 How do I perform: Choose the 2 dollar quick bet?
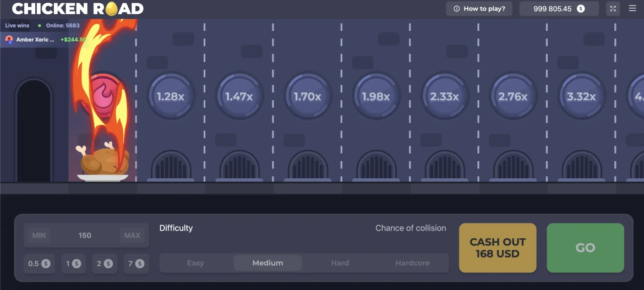105,264
